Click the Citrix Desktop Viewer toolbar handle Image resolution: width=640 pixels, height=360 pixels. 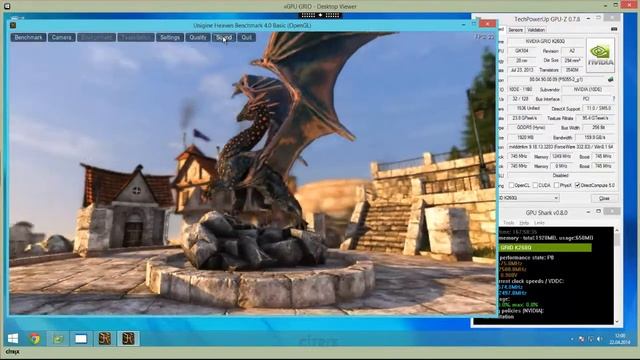(x=320, y=15)
